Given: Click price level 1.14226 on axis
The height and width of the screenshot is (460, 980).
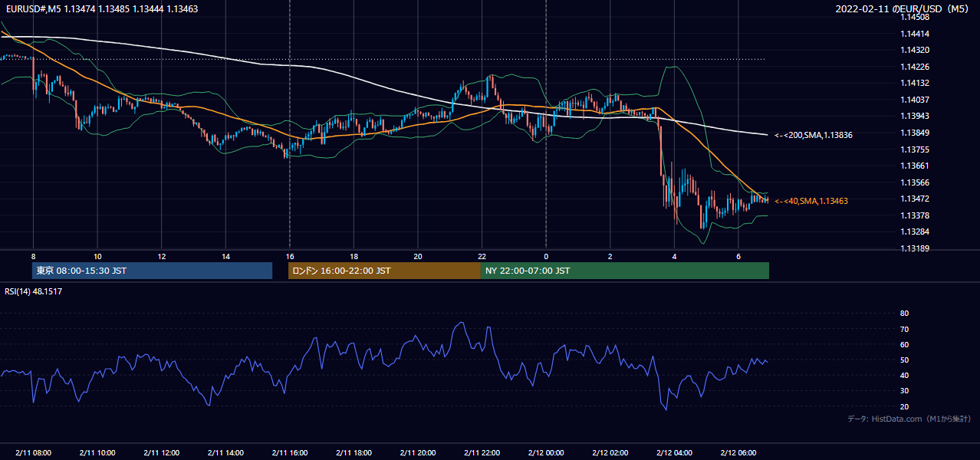Looking at the screenshot, I should tap(915, 67).
